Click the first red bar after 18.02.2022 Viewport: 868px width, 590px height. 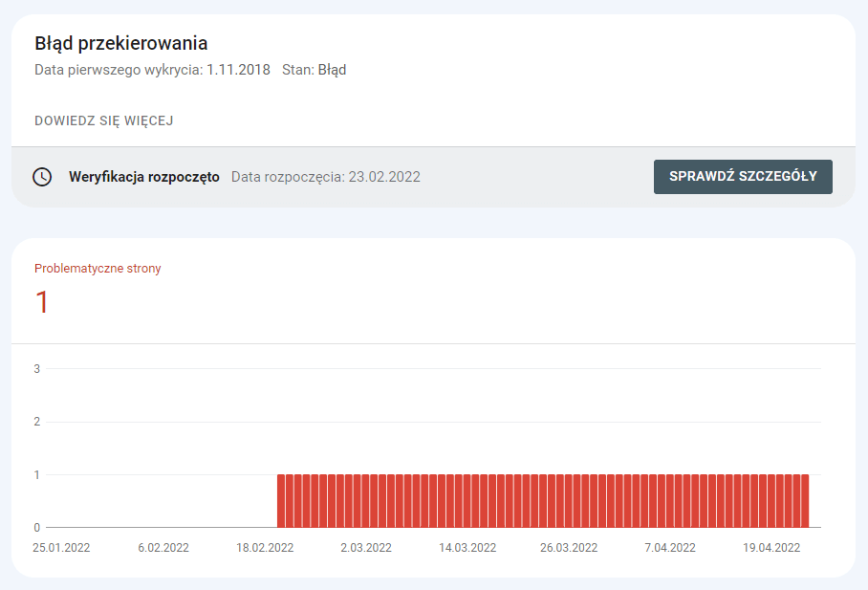coord(281,497)
